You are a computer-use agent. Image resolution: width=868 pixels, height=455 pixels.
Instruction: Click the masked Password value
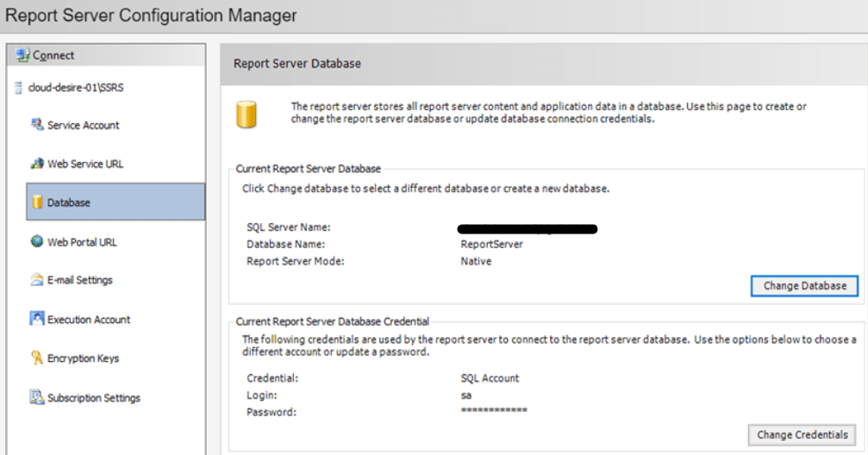[x=494, y=411]
